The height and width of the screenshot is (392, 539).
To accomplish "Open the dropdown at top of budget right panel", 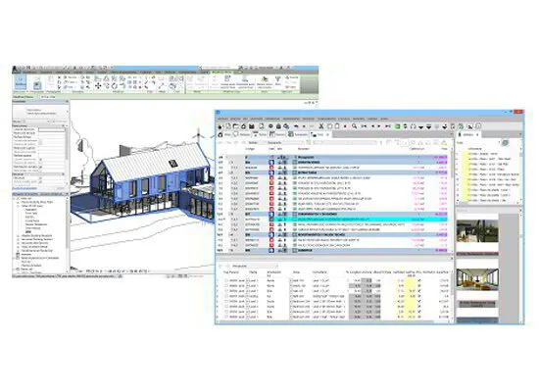I will 479,143.
